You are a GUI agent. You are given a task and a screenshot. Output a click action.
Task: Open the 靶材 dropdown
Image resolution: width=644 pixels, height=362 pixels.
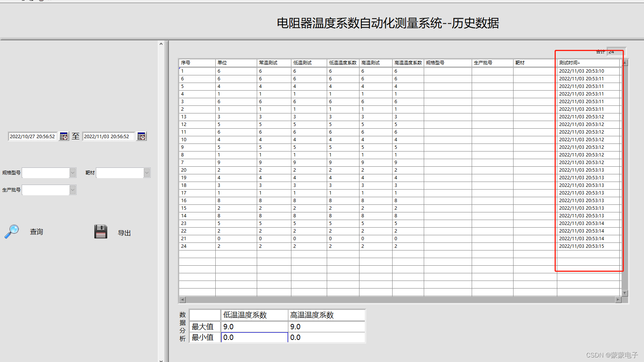click(147, 172)
